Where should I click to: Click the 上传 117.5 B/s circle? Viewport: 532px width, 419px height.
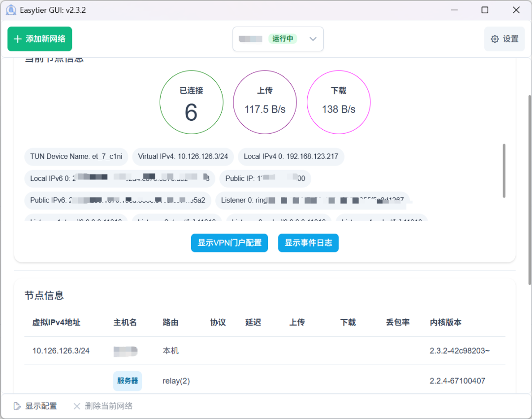(x=265, y=102)
